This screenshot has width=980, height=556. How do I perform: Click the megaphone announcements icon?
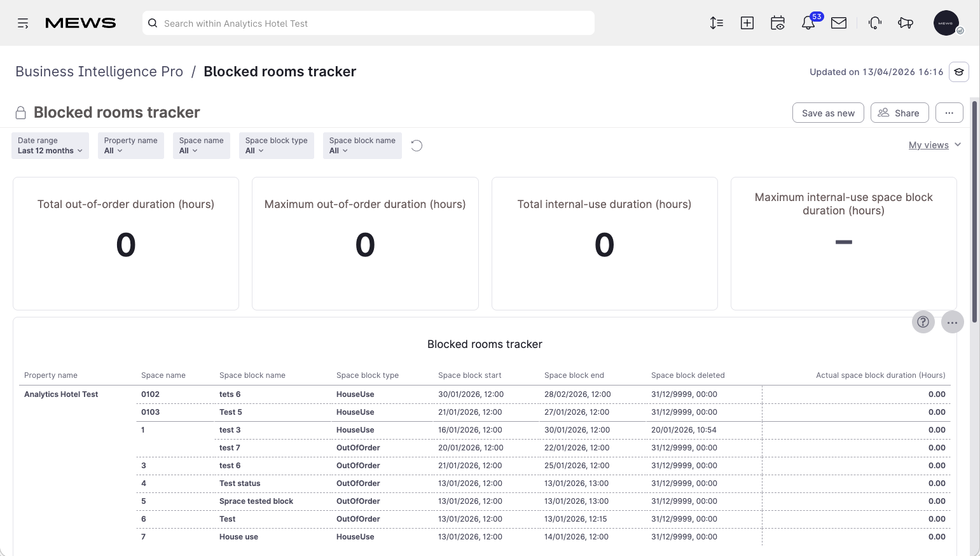click(x=906, y=24)
